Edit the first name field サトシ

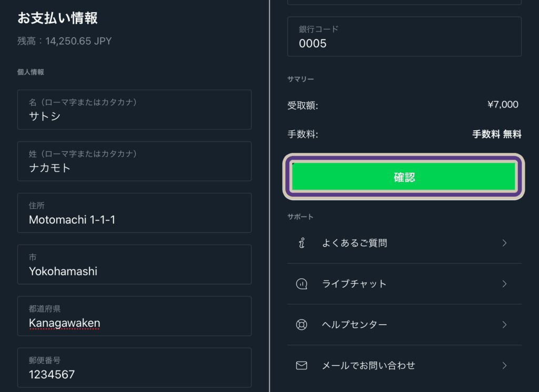(x=134, y=109)
